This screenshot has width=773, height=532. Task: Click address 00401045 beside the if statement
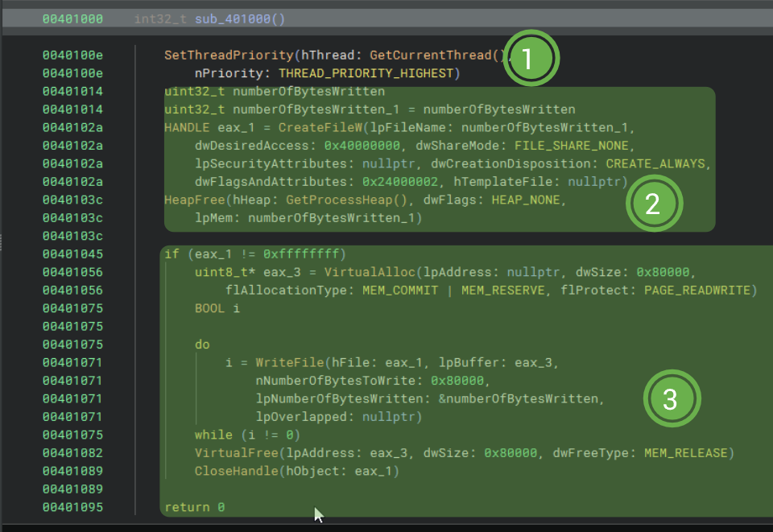pyautogui.click(x=73, y=254)
